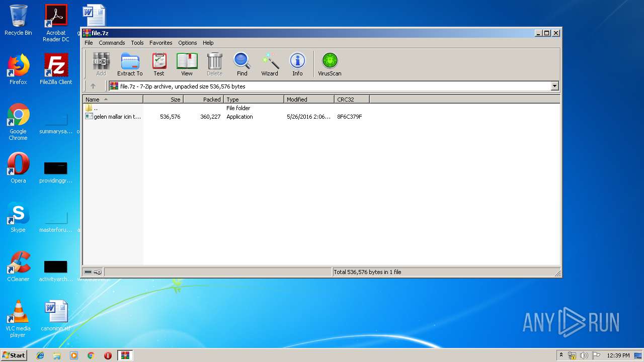Click the Start button
The height and width of the screenshot is (362, 644).
[14, 355]
